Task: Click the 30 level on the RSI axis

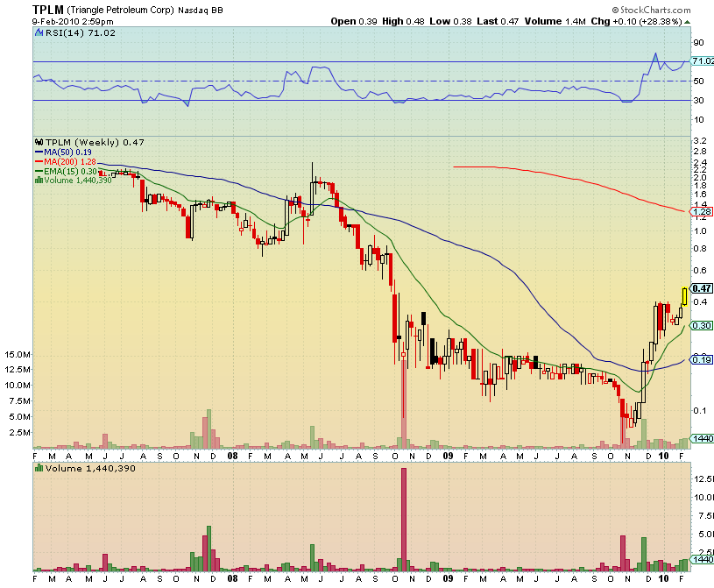Action: (x=698, y=100)
